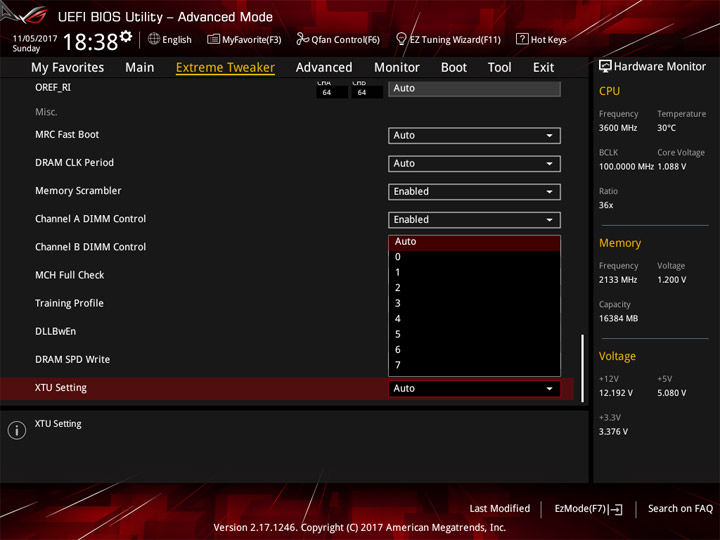Pick value 3 from XTU list

[474, 304]
